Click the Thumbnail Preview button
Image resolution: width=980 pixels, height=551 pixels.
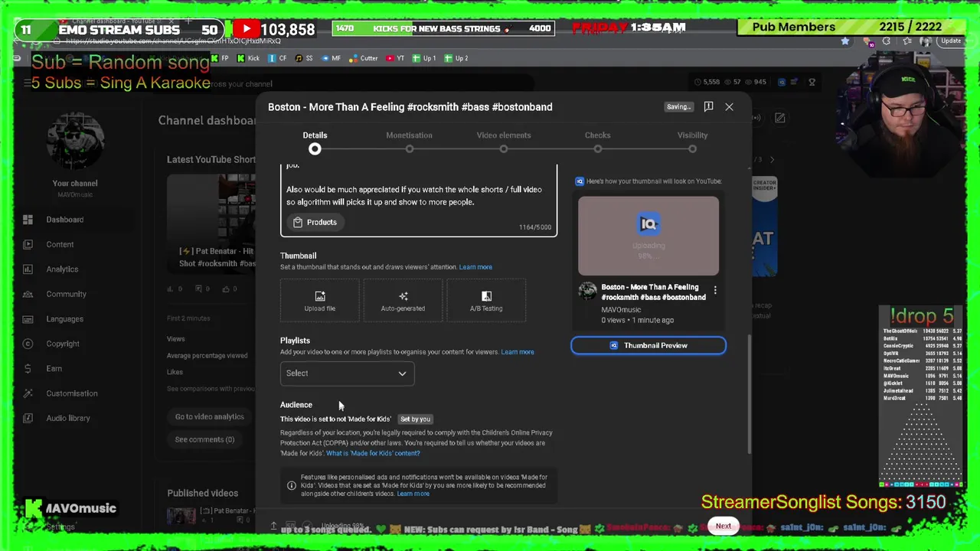(x=648, y=346)
